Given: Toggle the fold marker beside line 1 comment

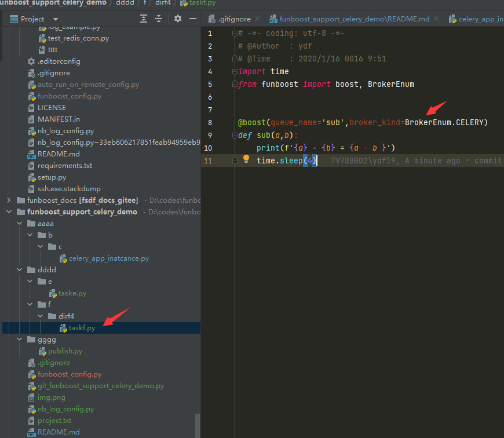Looking at the screenshot, I should click(235, 34).
